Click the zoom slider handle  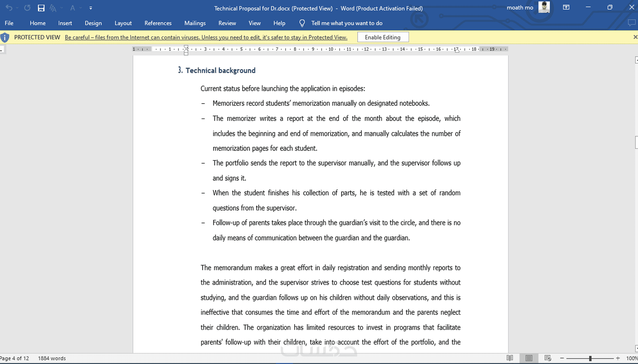point(590,358)
